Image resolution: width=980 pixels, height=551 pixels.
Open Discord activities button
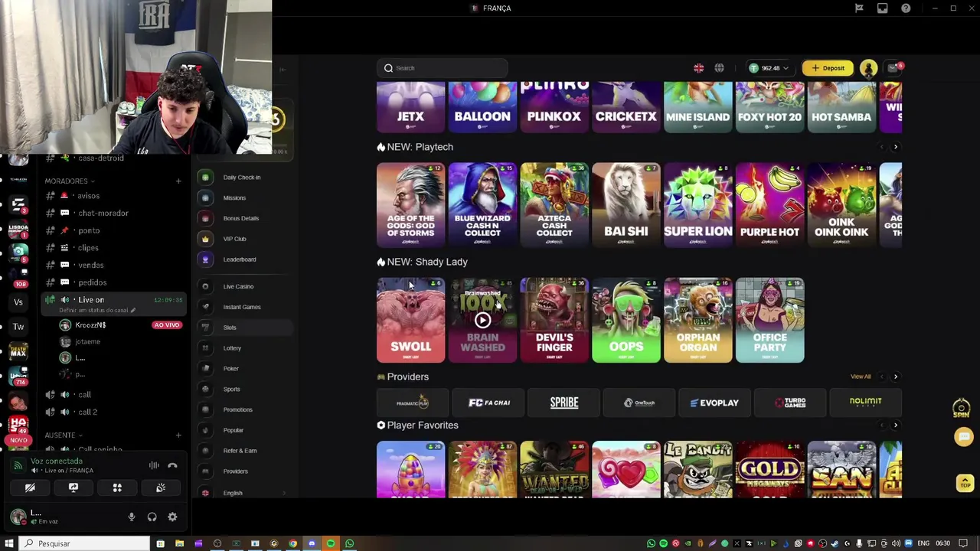pyautogui.click(x=117, y=487)
